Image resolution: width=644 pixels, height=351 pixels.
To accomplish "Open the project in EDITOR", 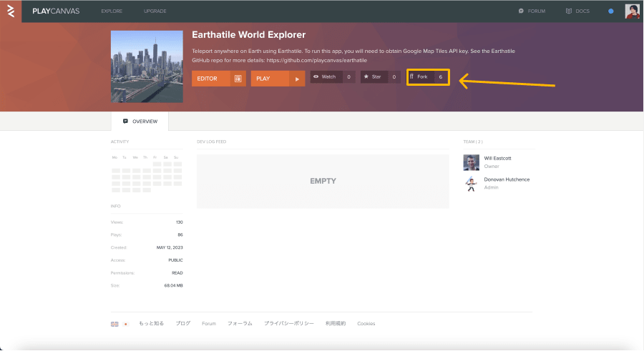I will coord(218,79).
